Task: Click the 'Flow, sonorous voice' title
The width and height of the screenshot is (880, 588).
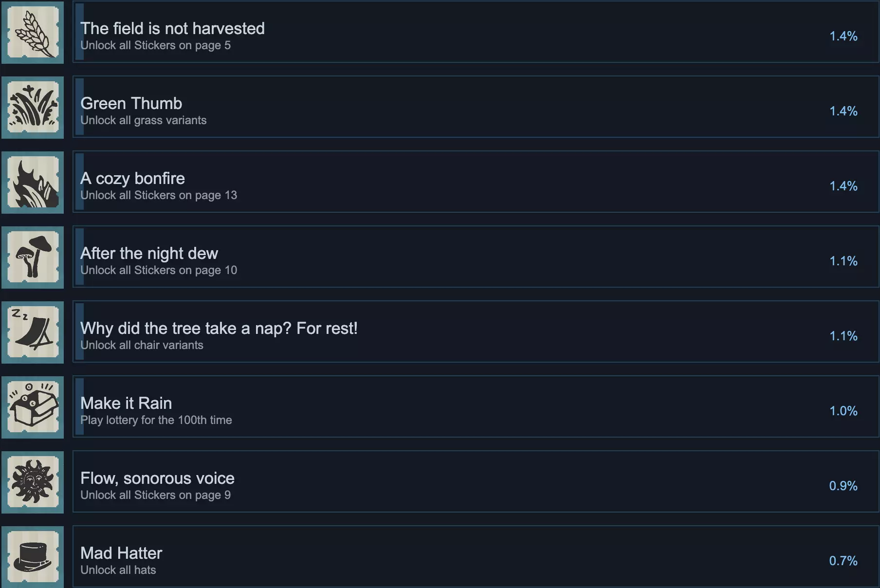Action: 157,478
